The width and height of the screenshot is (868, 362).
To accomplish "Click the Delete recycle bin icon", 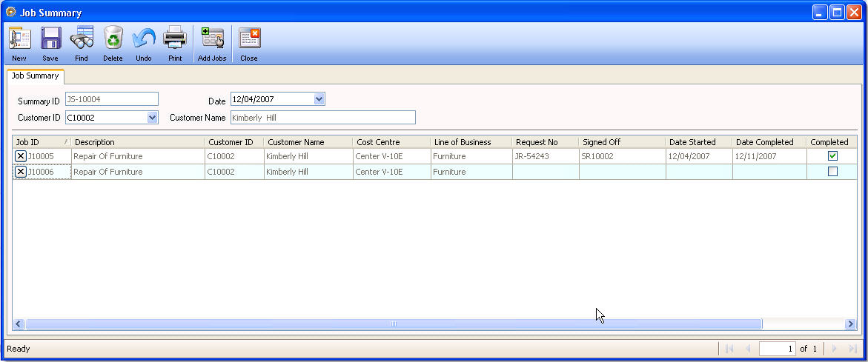I will (113, 38).
